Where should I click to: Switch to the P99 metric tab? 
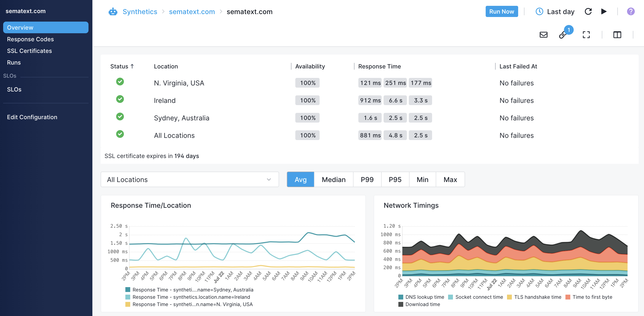[x=367, y=179]
